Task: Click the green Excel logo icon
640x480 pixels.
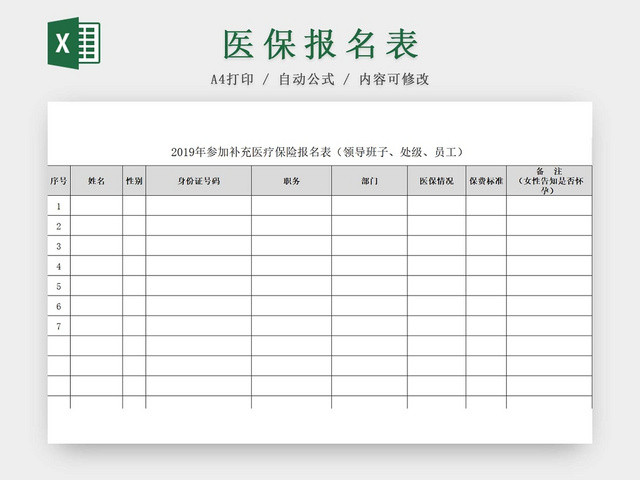Action: coord(74,43)
